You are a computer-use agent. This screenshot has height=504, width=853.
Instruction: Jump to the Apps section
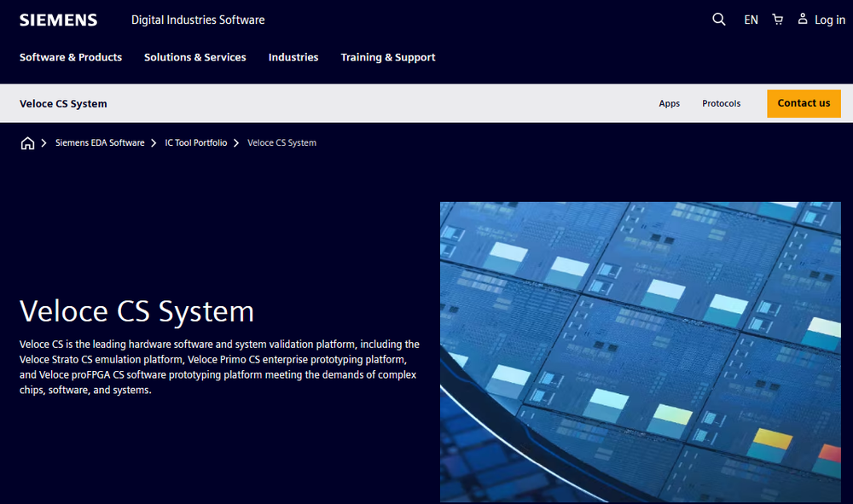[x=669, y=103]
